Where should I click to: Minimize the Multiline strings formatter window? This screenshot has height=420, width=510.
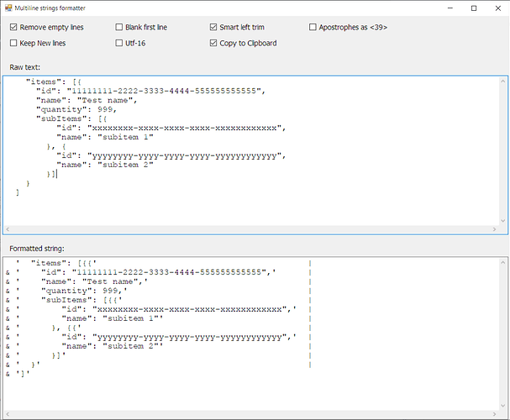[x=452, y=7]
